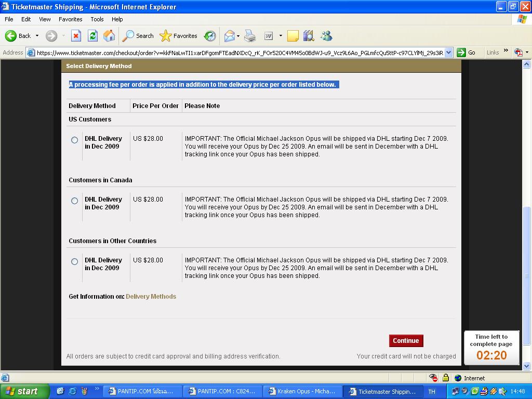Open the Help menu

point(117,19)
